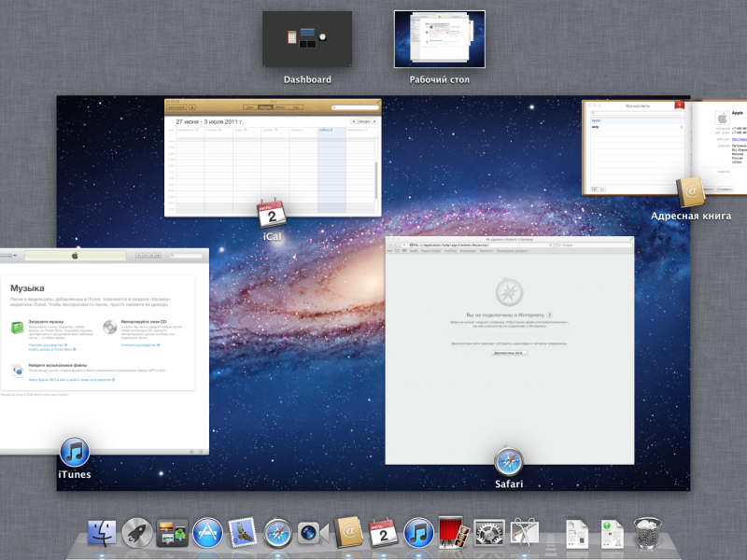The width and height of the screenshot is (747, 560).
Task: Click the Address Book search field
Action: pos(638,113)
